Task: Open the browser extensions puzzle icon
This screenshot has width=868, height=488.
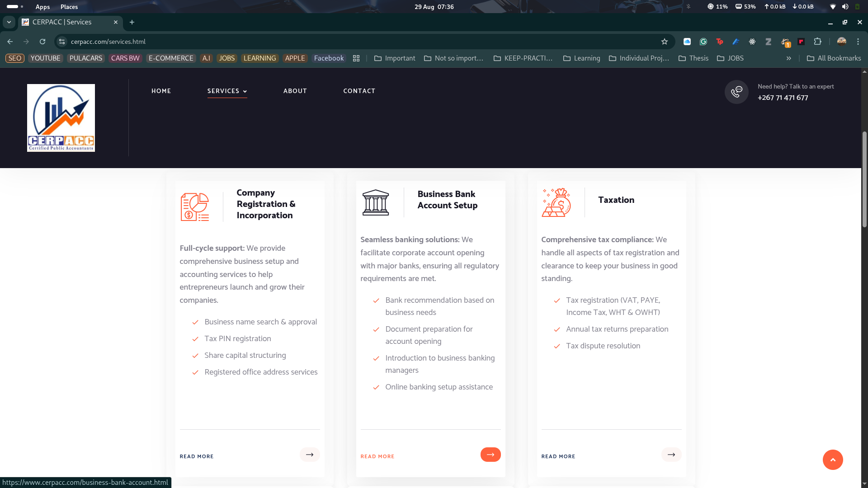Action: pos(817,42)
